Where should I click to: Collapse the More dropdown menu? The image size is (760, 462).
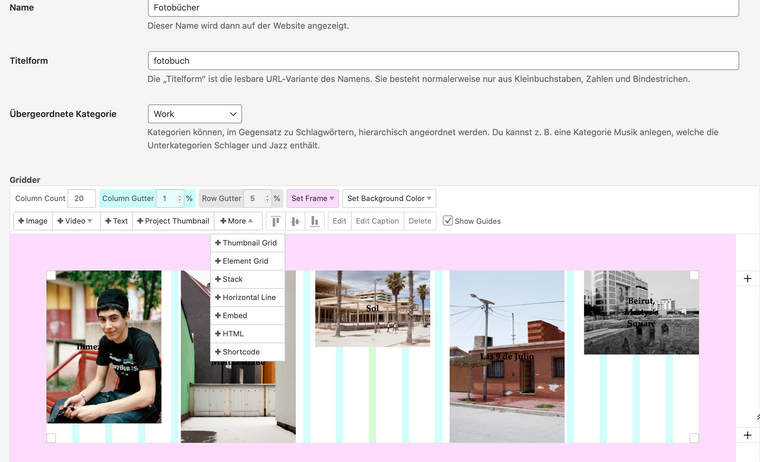239,221
